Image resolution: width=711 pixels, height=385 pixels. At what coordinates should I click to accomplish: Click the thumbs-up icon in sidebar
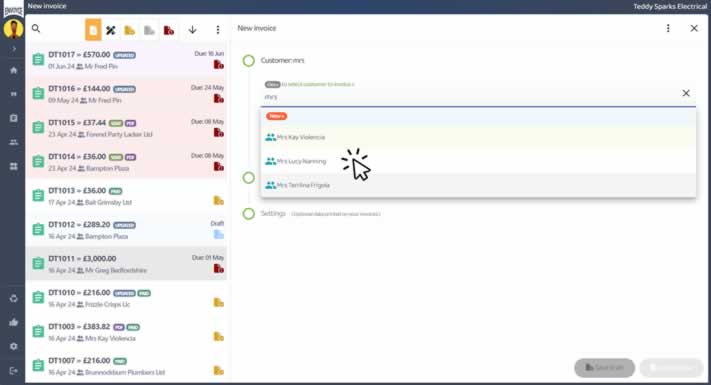click(14, 322)
